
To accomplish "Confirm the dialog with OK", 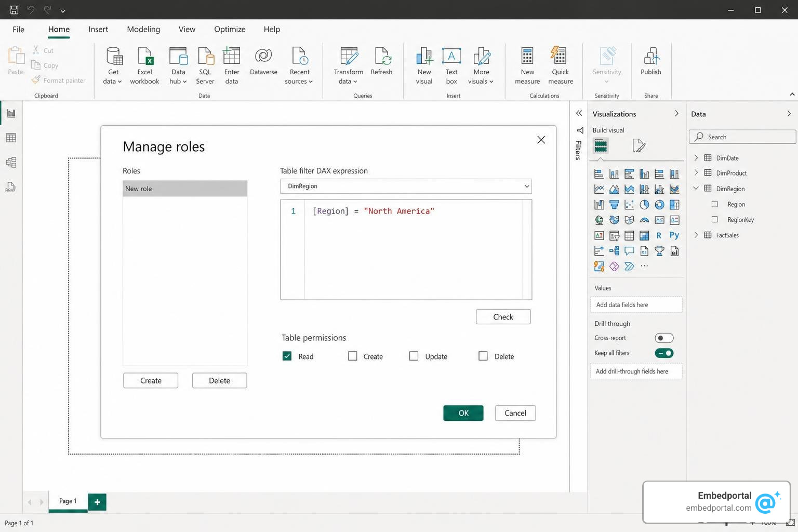I will 463,413.
